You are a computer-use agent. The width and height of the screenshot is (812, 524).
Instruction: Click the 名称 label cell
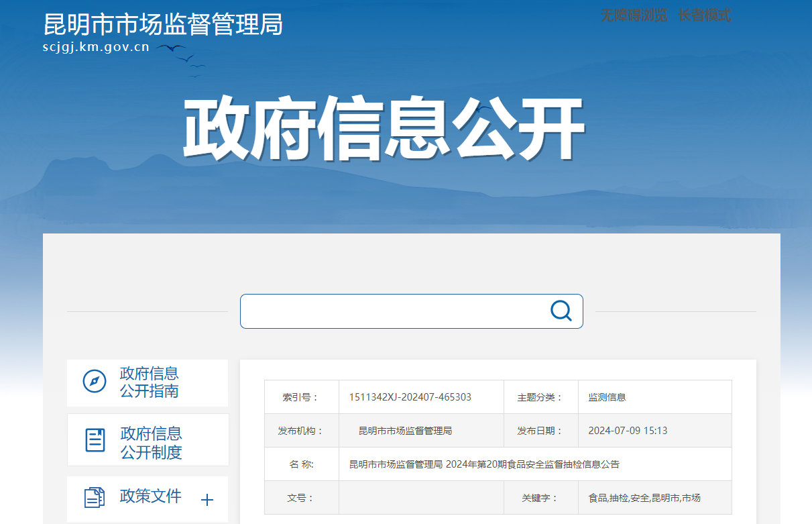tap(302, 464)
